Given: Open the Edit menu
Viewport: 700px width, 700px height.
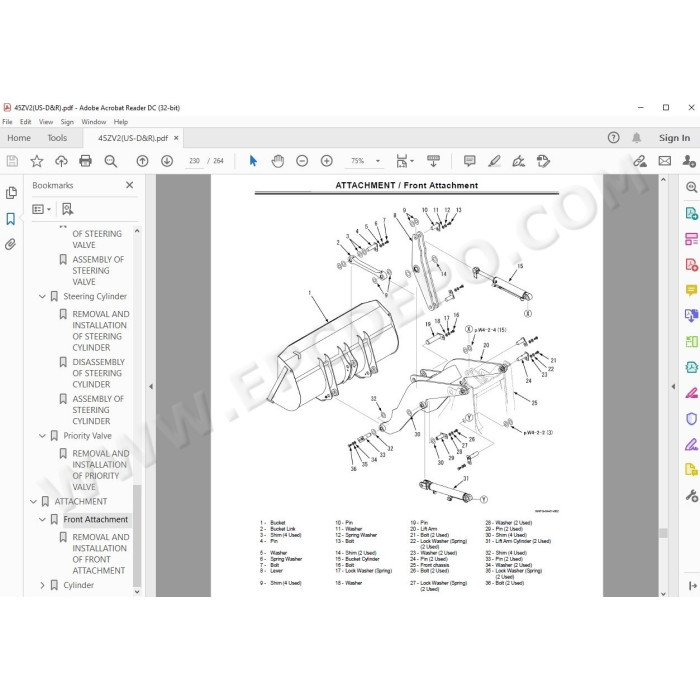Looking at the screenshot, I should (x=25, y=121).
